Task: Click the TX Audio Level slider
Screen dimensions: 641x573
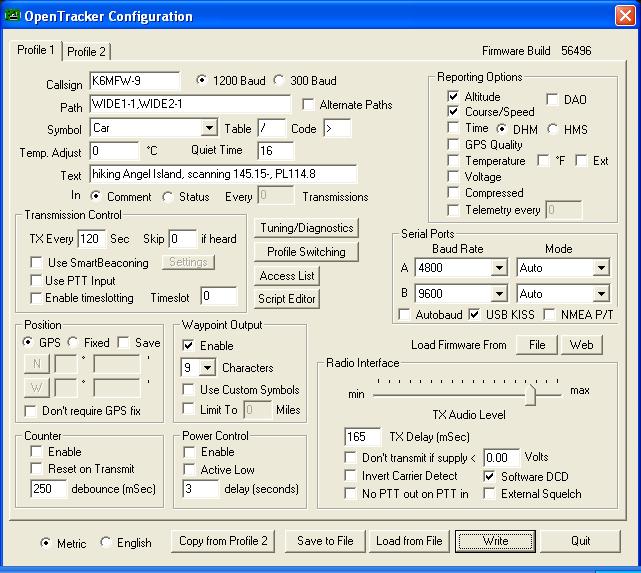Action: point(530,395)
